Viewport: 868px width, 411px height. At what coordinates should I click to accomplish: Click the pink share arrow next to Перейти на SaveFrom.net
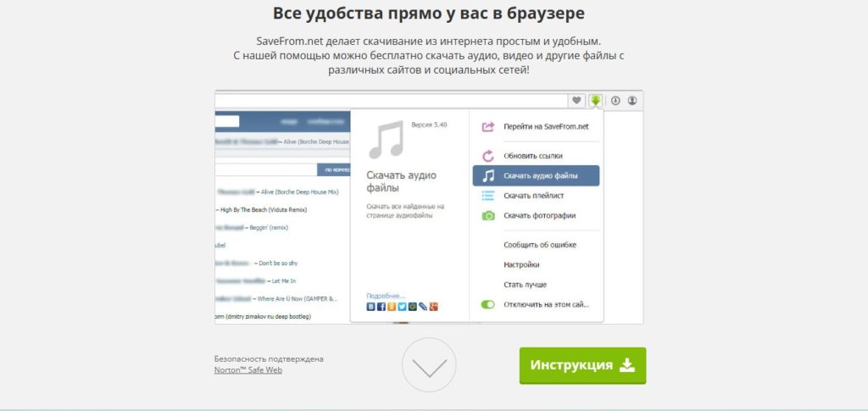(487, 126)
